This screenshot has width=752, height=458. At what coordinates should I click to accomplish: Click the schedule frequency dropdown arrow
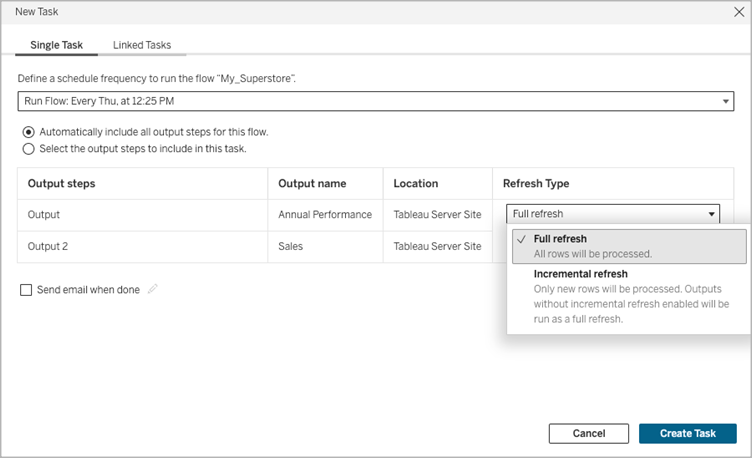click(x=725, y=101)
